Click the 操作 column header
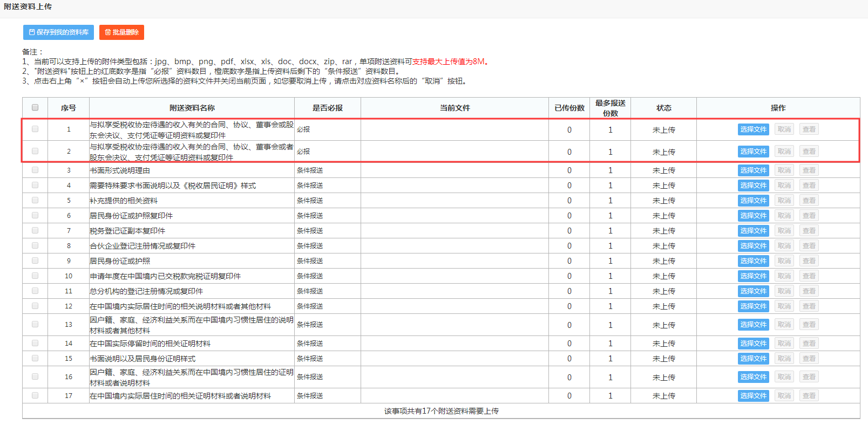This screenshot has width=868, height=425. coord(778,108)
